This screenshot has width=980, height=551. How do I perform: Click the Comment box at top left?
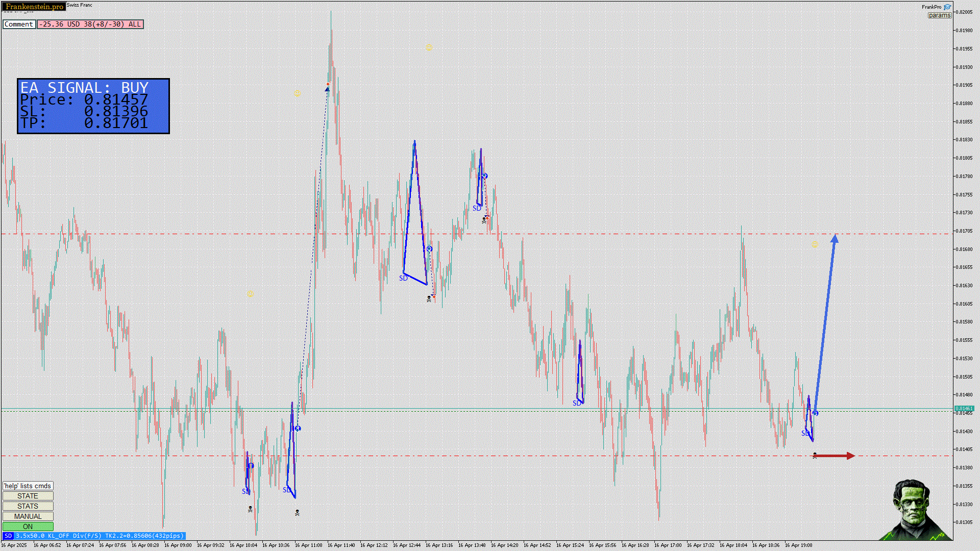click(19, 24)
